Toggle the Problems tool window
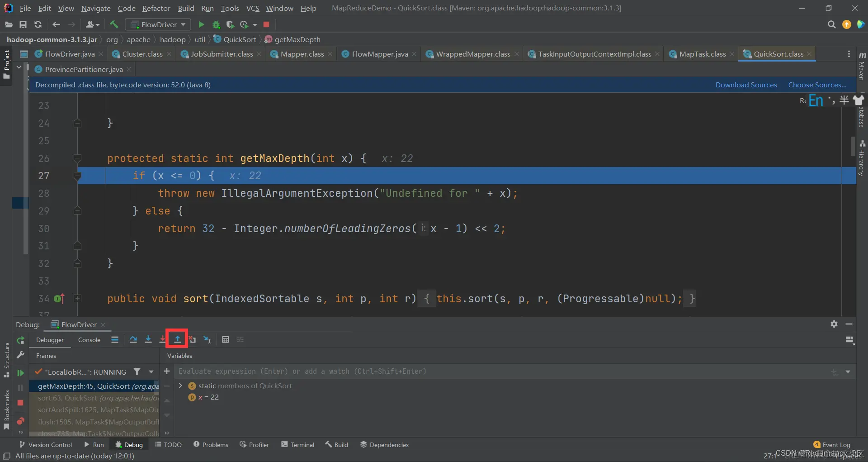 coord(211,445)
